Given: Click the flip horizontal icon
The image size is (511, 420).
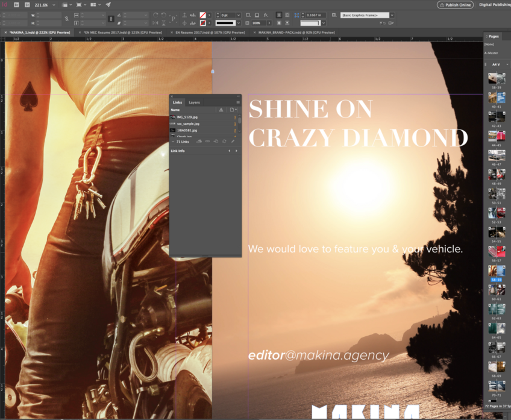Looking at the screenshot, I should click(155, 23).
